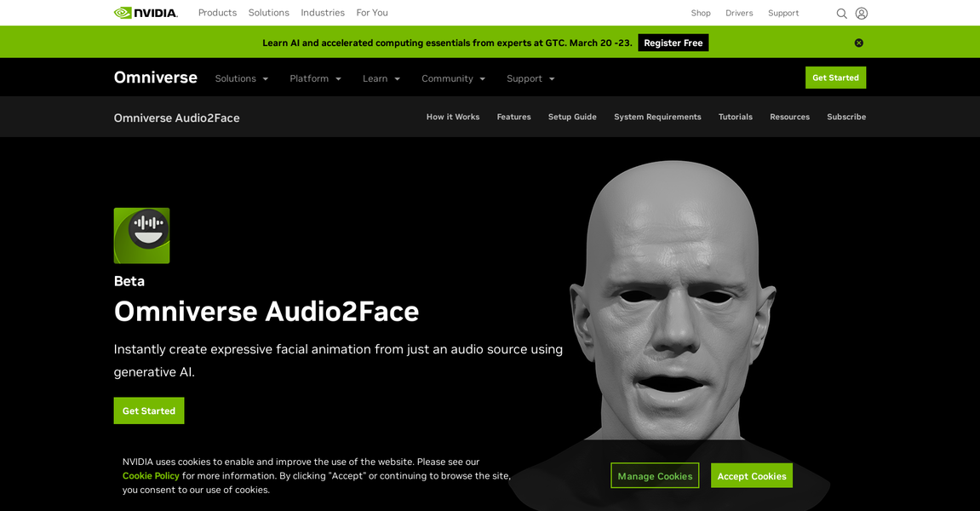Dismiss the GTC banner with the X
Image resolution: width=980 pixels, height=511 pixels.
pos(858,42)
